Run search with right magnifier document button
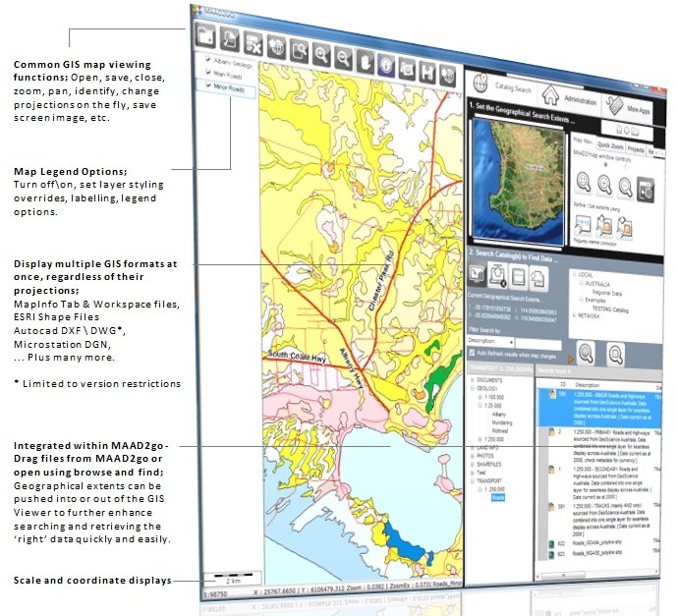This screenshot has width=678, height=616. 615,355
